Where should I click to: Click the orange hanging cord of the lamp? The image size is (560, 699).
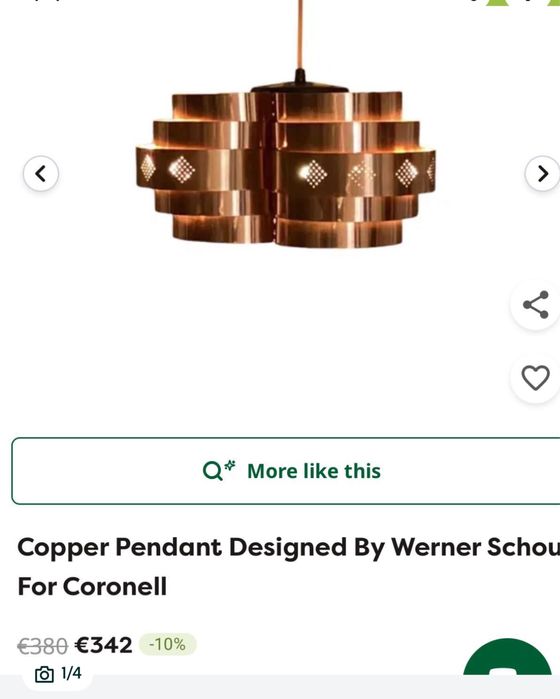click(x=300, y=35)
